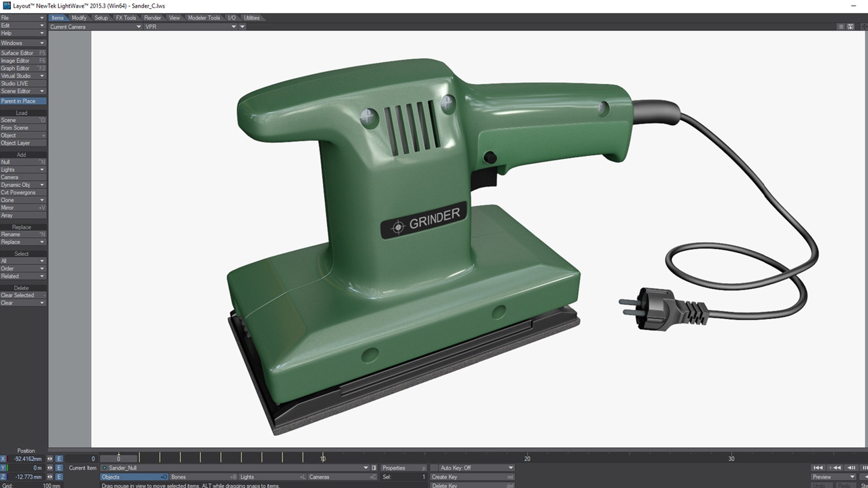Open the Graph Editor
Viewport: 868px width, 488px height.
pos(23,68)
